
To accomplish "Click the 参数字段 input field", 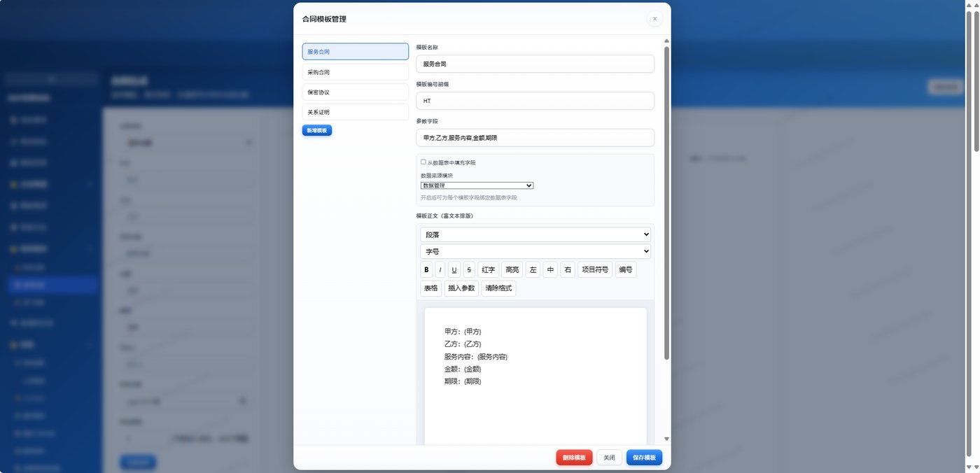I will [535, 138].
